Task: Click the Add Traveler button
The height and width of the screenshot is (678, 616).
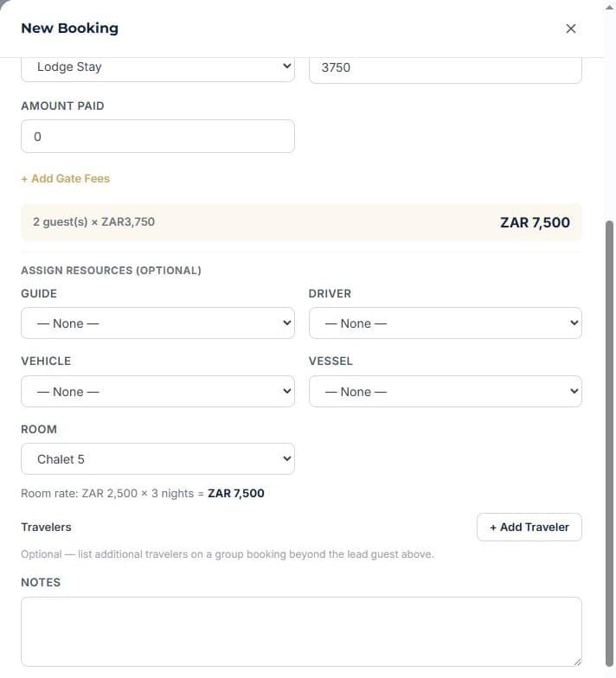Action: tap(529, 528)
